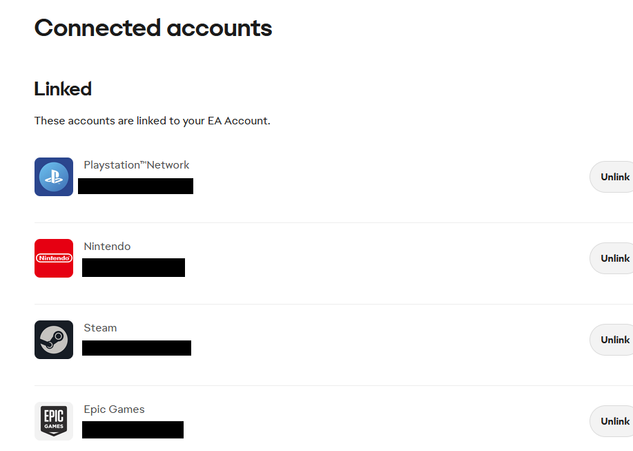Click the Epic Games logo icon
Screen dimensions: 633x451
point(54,421)
